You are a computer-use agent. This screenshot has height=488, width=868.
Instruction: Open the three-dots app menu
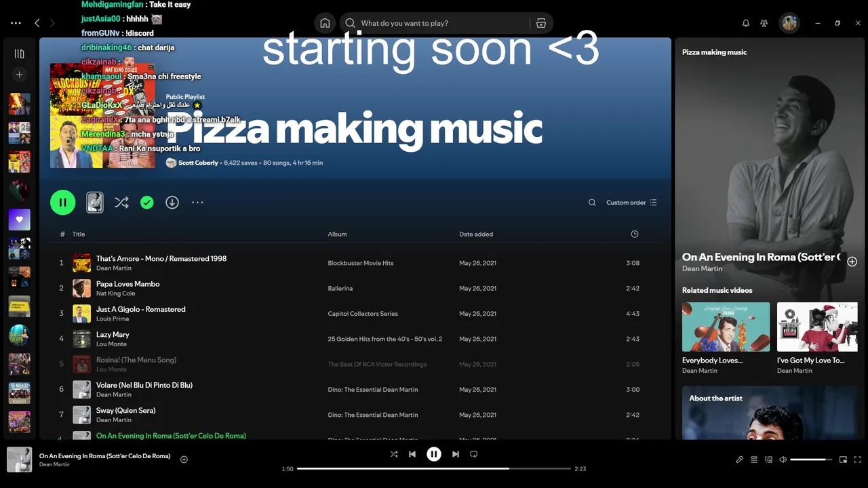tap(16, 23)
